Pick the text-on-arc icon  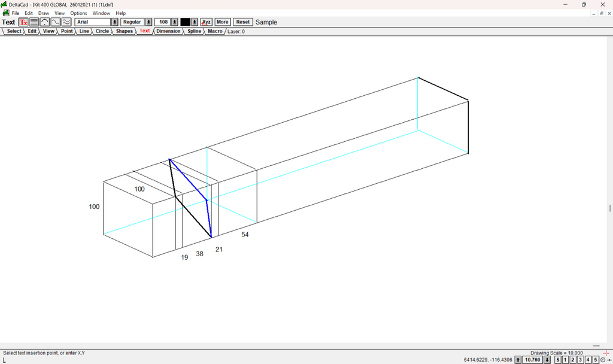45,22
